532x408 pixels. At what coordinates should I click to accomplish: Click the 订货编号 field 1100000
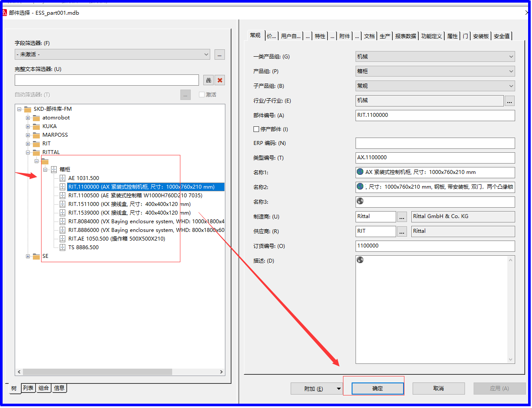435,246
